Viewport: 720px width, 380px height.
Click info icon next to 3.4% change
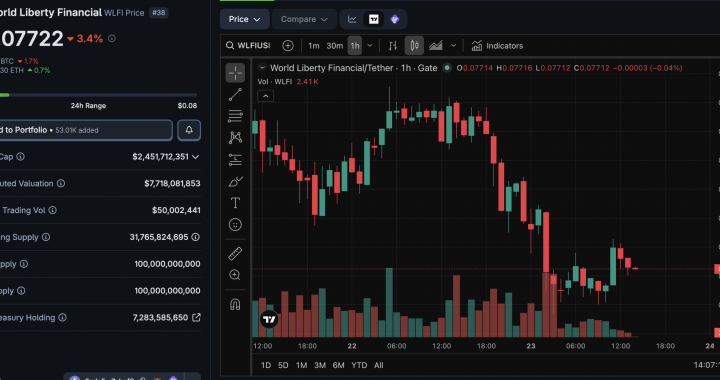point(112,39)
